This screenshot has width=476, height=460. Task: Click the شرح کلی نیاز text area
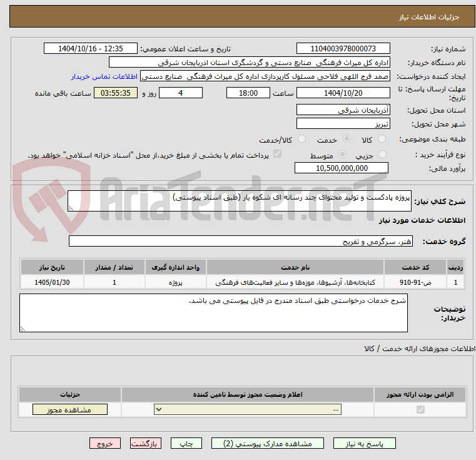pos(239,201)
